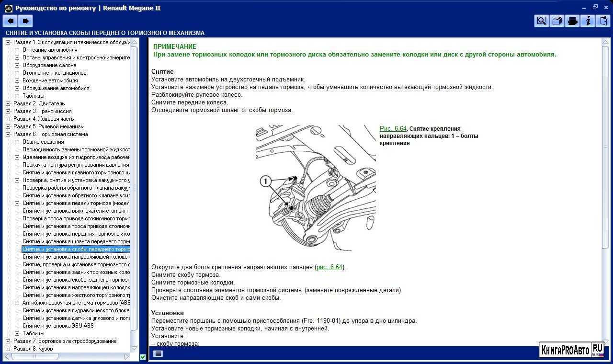
Task: Toggle the green checkmark box below the tree
Action: 143,357
